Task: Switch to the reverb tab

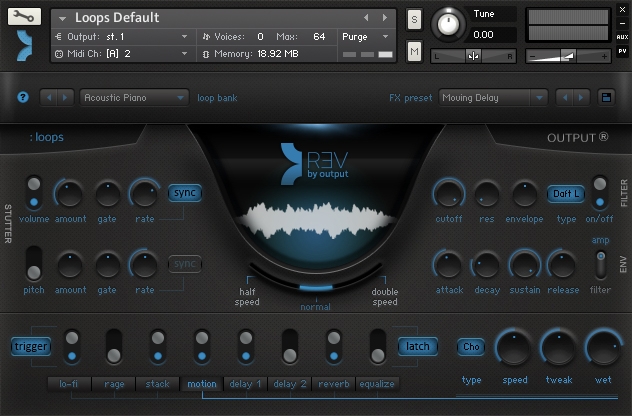Action: point(334,384)
